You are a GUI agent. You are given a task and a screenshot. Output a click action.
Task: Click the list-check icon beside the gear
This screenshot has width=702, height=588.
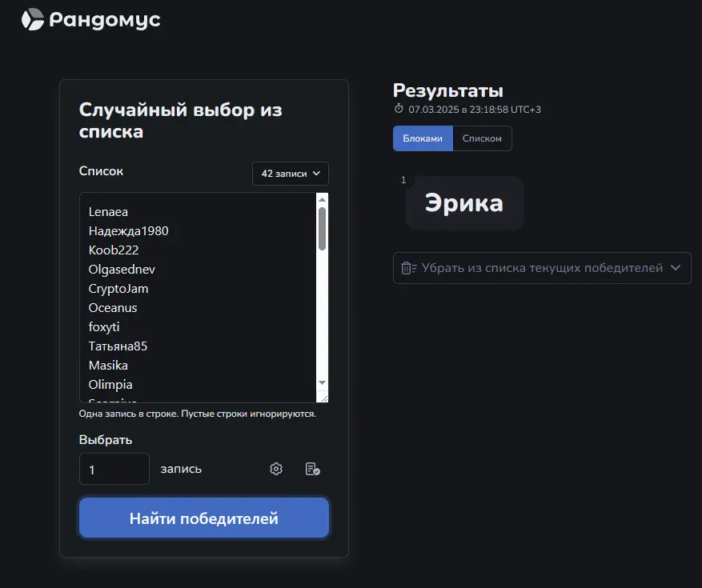(312, 469)
